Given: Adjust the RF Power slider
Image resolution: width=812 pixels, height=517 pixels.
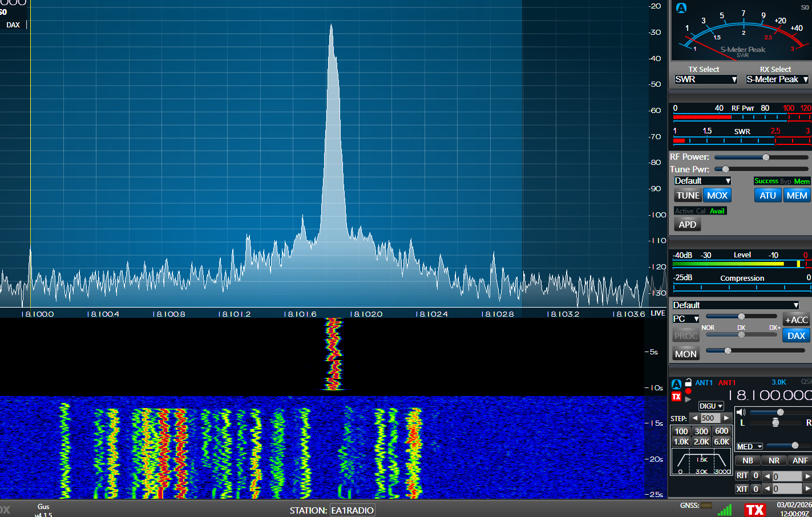Looking at the screenshot, I should point(766,157).
